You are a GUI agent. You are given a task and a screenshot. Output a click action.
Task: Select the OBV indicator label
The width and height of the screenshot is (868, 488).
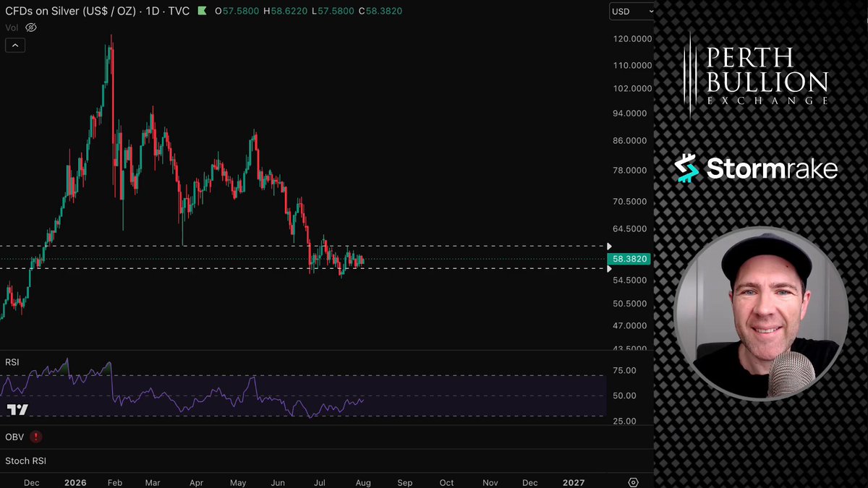14,437
